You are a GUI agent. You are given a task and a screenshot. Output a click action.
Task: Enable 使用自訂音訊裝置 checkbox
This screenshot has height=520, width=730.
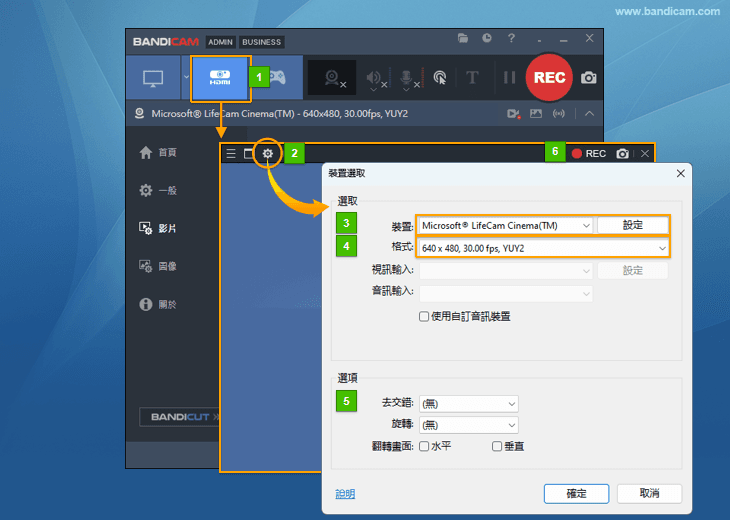pos(424,316)
